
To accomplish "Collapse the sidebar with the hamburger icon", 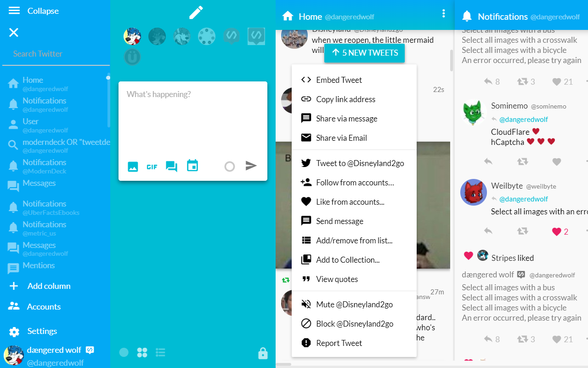I will click(14, 11).
